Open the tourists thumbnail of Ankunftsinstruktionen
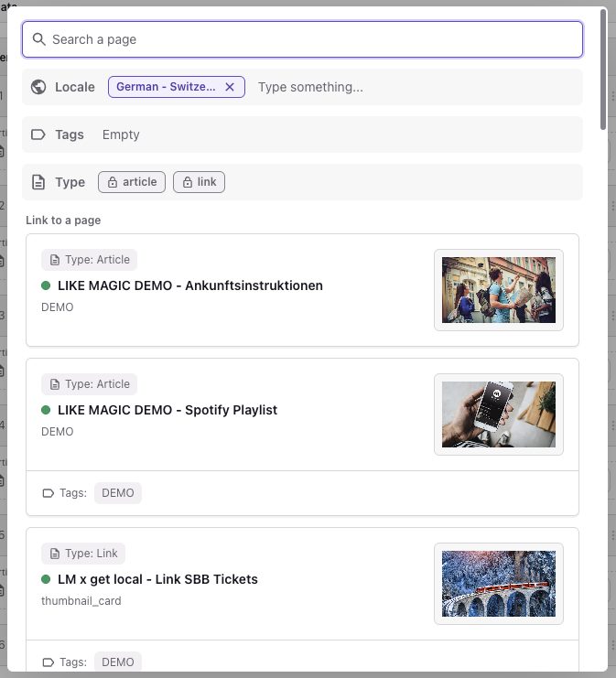The width and height of the screenshot is (616, 678). [499, 290]
